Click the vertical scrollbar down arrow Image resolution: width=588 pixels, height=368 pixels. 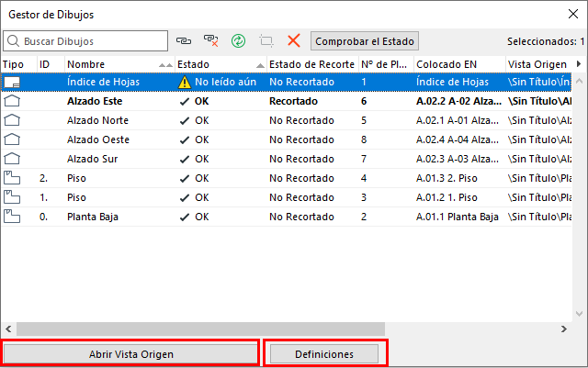(x=579, y=314)
